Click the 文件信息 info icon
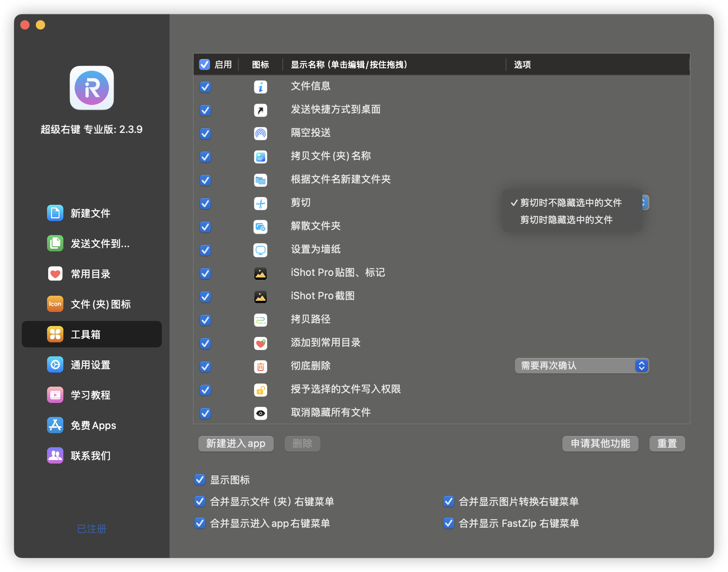Viewport: 728px width, 572px height. [x=261, y=87]
